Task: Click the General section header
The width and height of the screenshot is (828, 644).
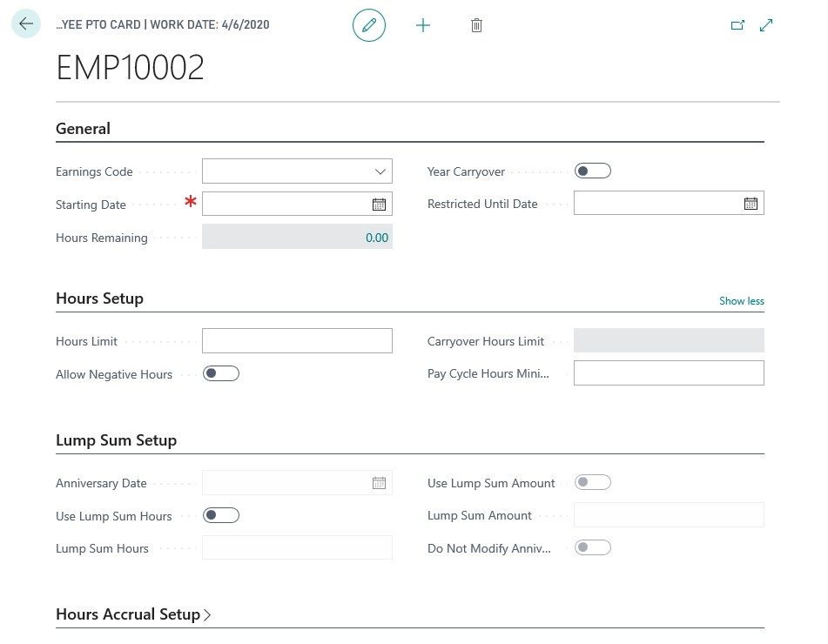Action: pyautogui.click(x=83, y=128)
